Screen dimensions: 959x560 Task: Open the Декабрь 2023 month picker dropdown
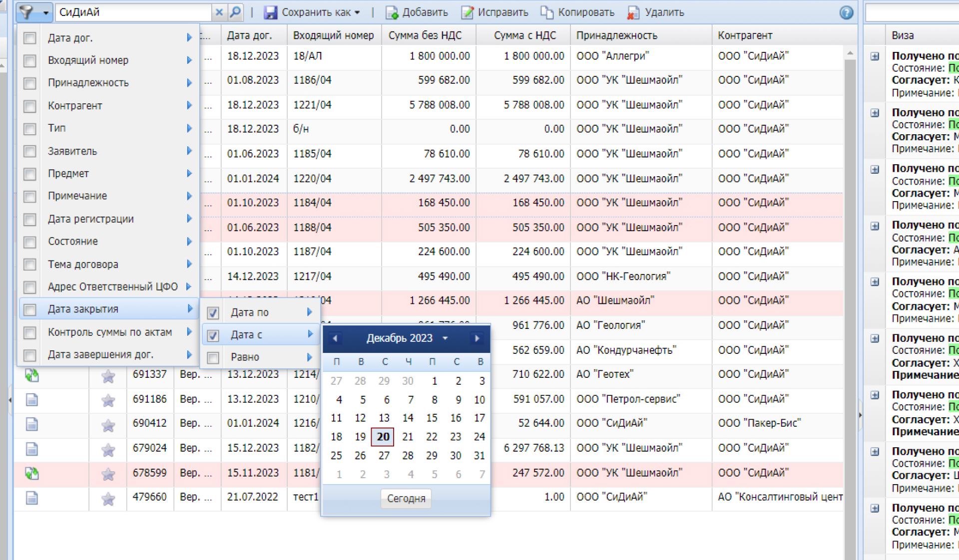[407, 338]
